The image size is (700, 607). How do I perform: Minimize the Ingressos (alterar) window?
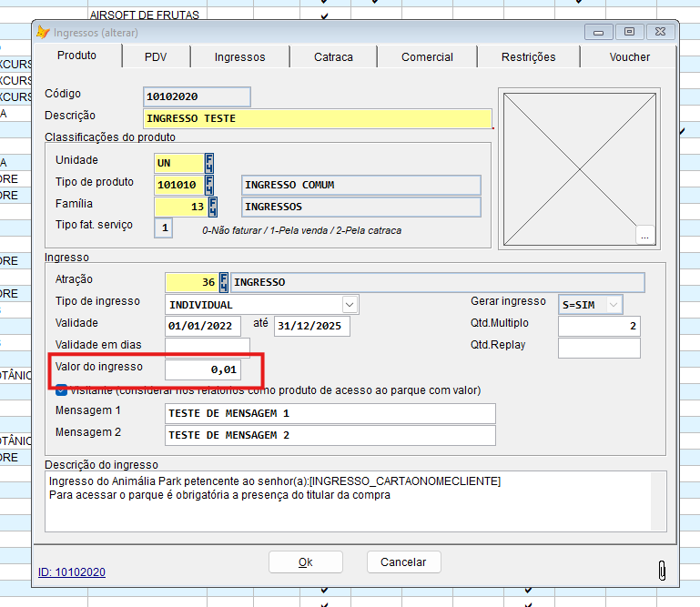pyautogui.click(x=599, y=32)
